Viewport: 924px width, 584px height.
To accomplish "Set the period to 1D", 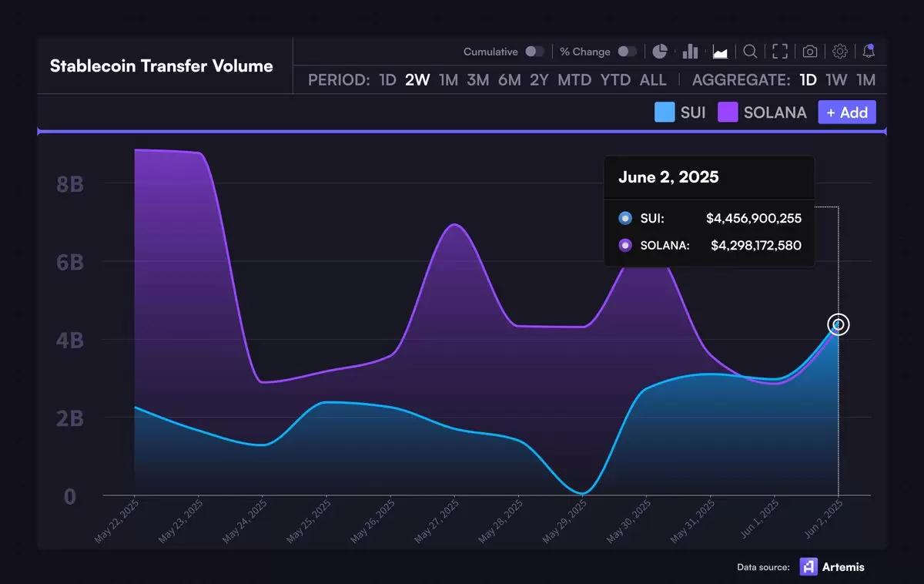I will tap(388, 80).
